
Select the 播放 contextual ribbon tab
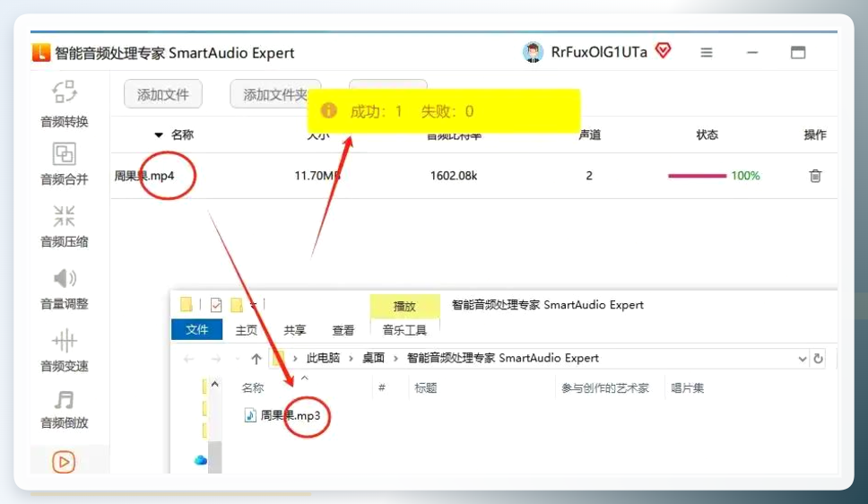[404, 307]
